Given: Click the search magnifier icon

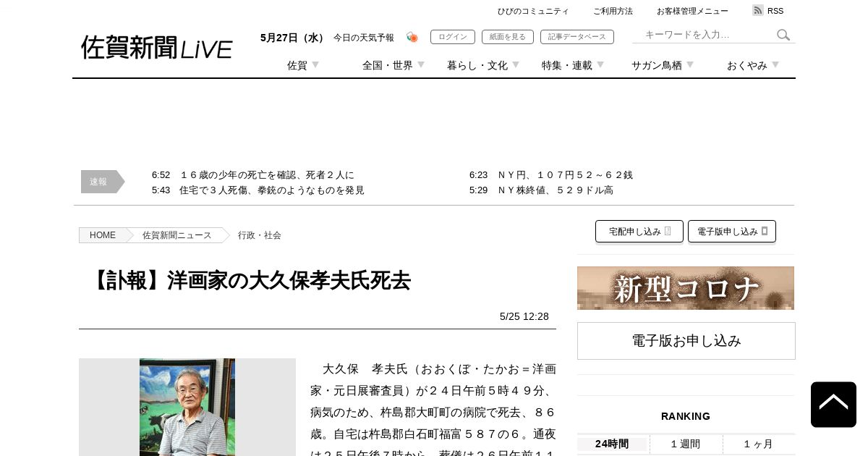Looking at the screenshot, I should coord(783,35).
